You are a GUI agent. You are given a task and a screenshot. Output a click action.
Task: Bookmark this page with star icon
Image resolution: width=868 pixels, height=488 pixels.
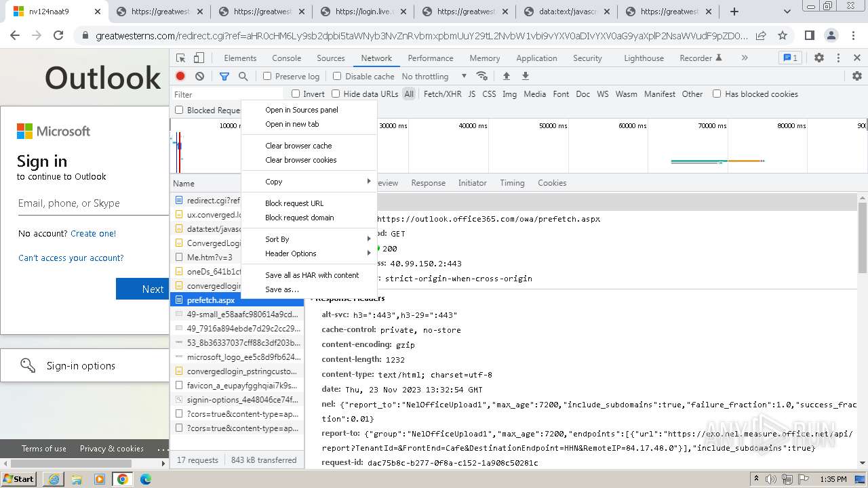click(x=783, y=36)
